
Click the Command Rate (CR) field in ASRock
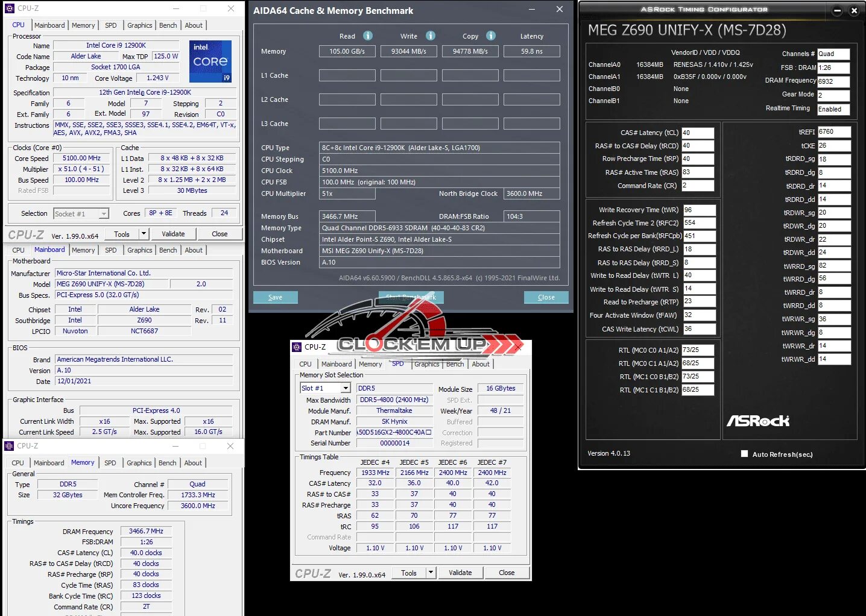(698, 186)
